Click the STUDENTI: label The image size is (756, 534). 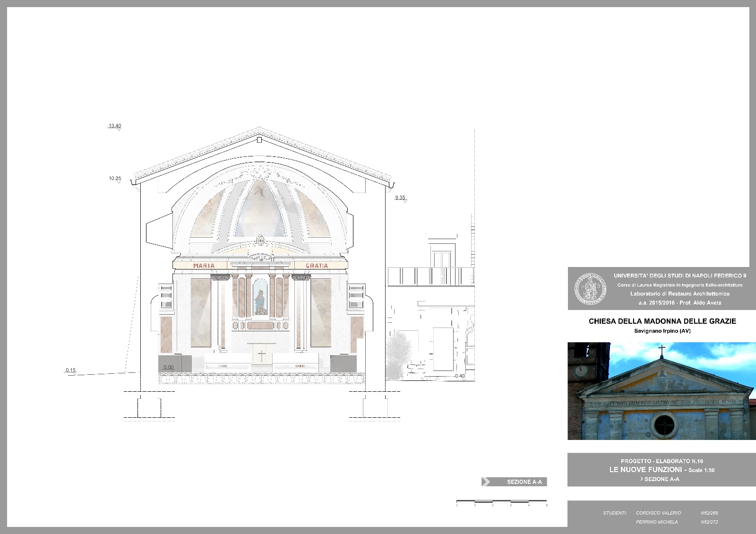pos(615,513)
